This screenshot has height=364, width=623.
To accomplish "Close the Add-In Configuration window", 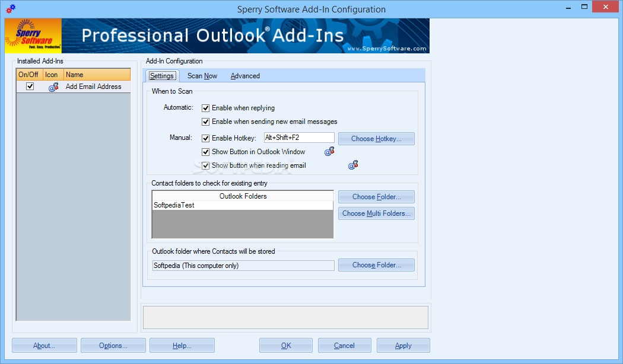I will 606,7.
